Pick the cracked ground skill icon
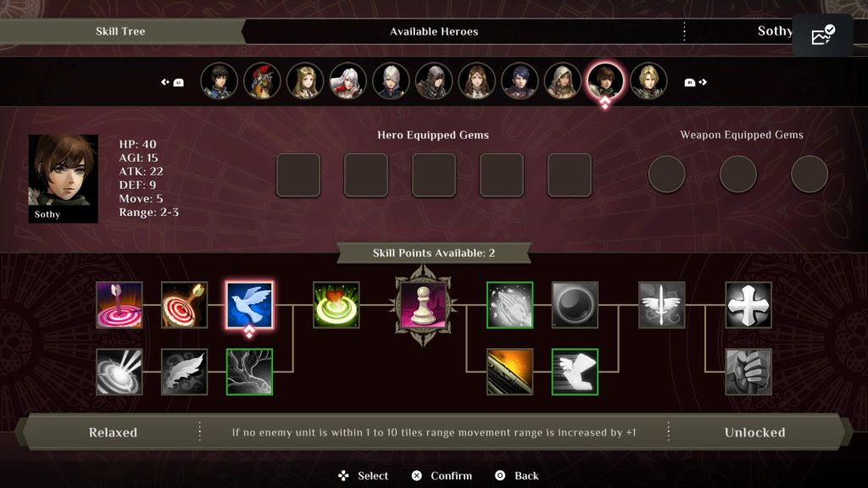Image resolution: width=868 pixels, height=488 pixels. pyautogui.click(x=249, y=372)
